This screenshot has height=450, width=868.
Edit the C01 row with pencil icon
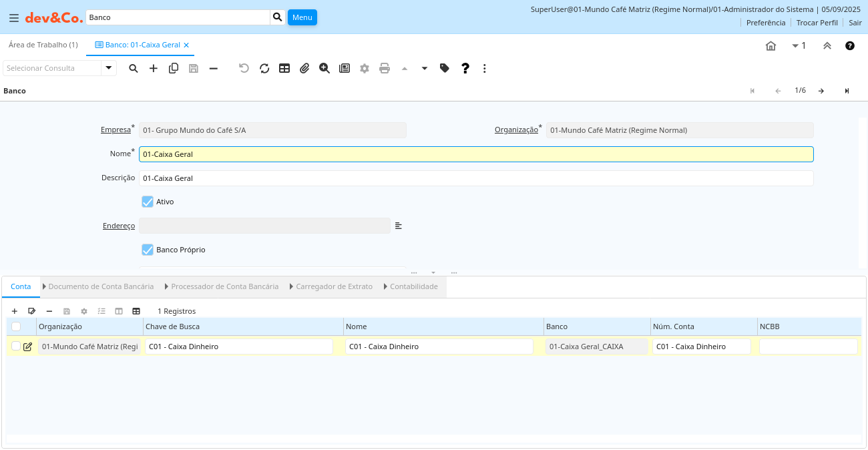pyautogui.click(x=27, y=347)
